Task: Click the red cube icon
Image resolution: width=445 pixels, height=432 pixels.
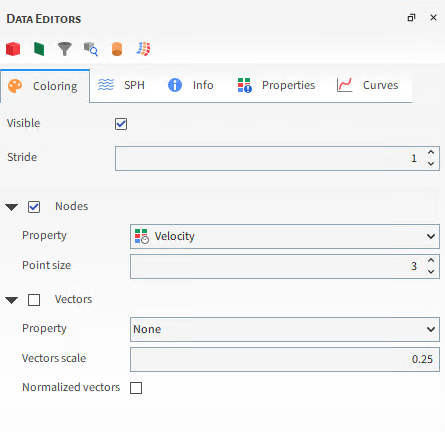Action: pos(13,49)
